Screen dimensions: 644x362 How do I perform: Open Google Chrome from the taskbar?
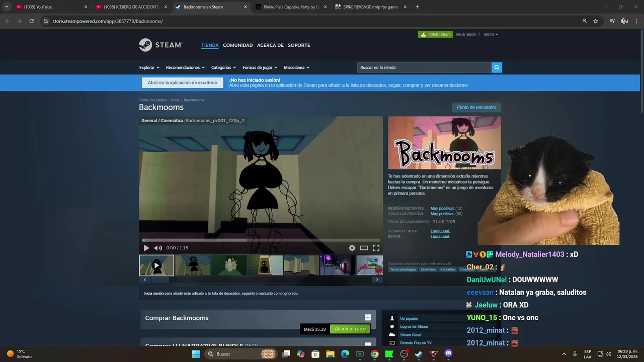(x=374, y=354)
